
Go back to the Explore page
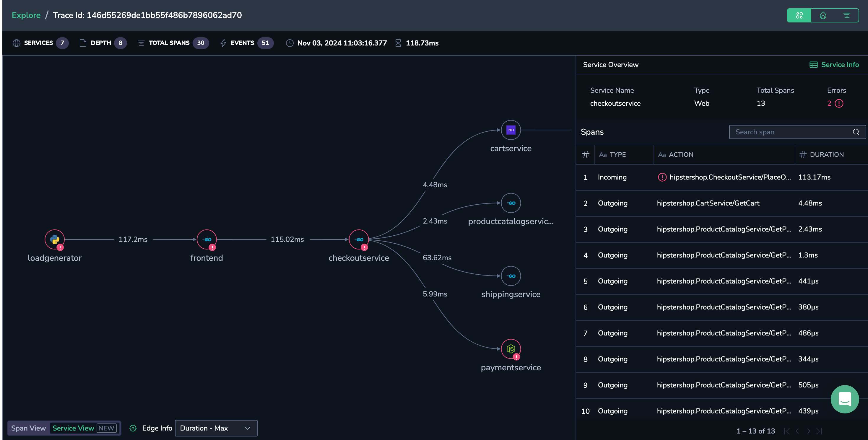[26, 15]
